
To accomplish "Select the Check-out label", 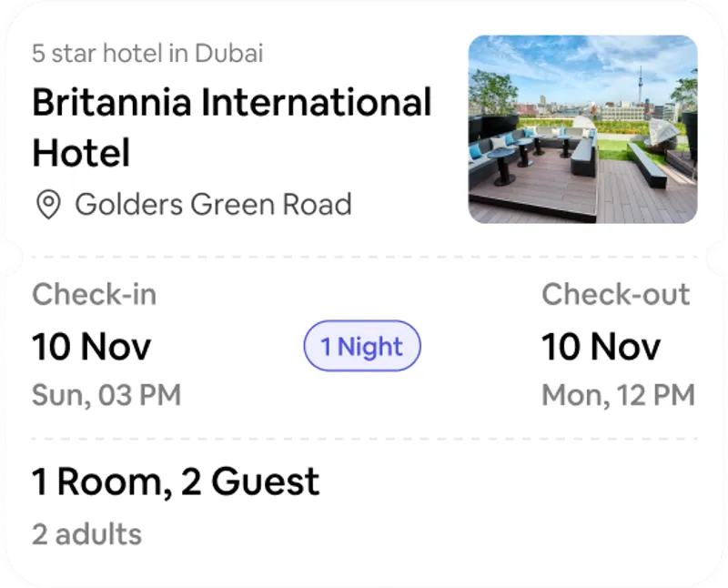I will point(616,294).
